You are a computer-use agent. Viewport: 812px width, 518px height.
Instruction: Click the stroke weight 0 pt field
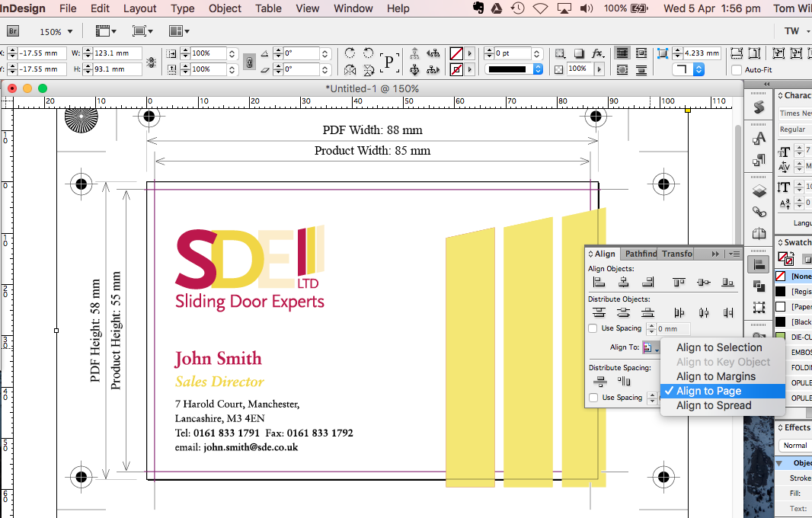point(512,53)
